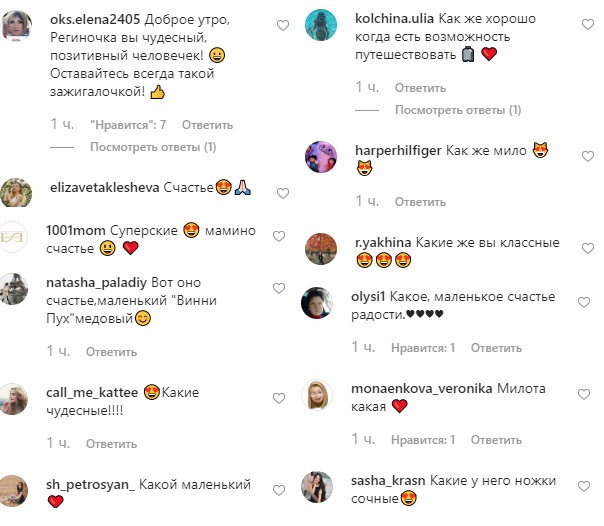Like the comment by oks.elena2405

[283, 25]
